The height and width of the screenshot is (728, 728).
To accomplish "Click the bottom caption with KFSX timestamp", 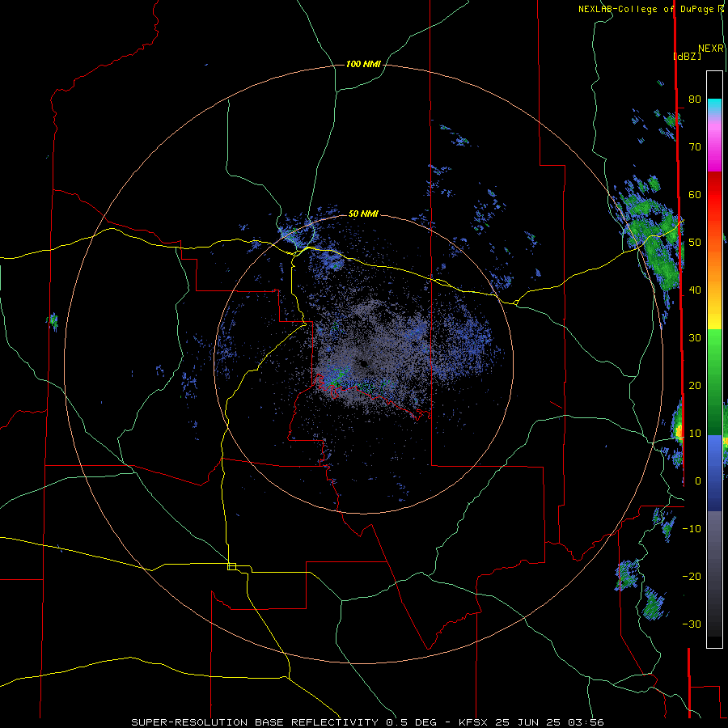I will coord(367,722).
